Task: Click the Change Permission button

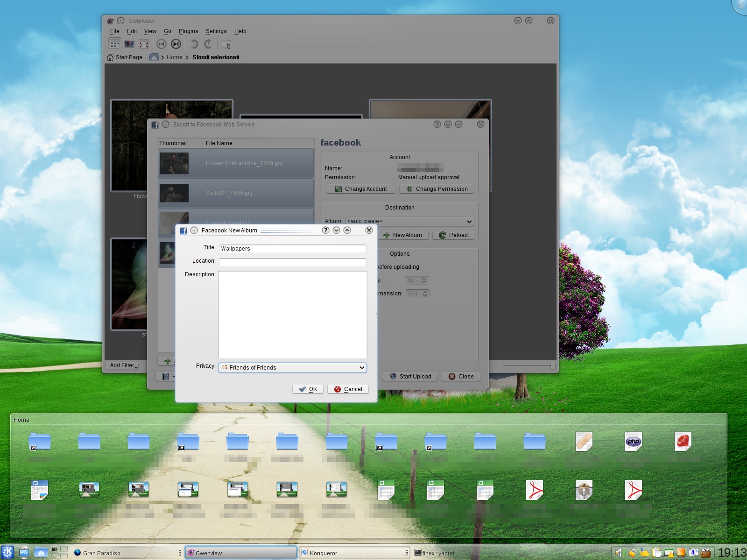Action: [437, 189]
